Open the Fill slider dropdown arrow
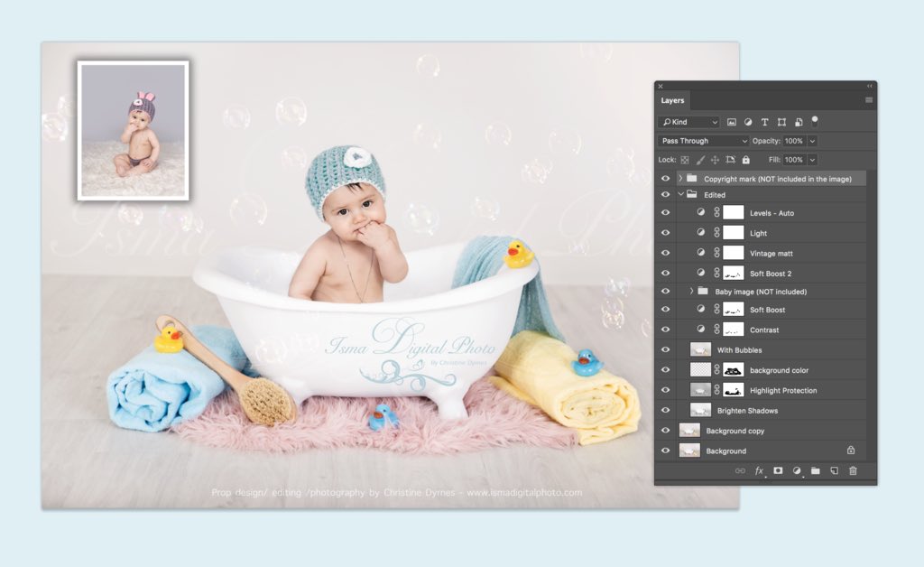The image size is (924, 567). click(812, 160)
